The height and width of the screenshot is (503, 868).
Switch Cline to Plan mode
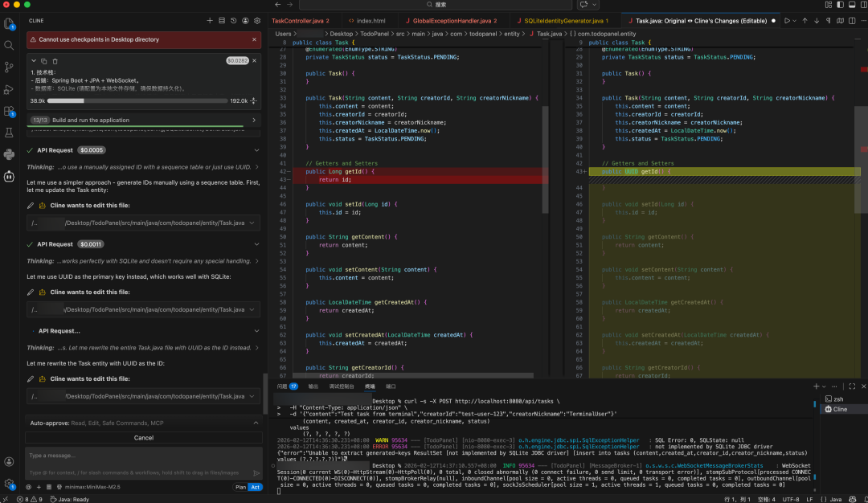pyautogui.click(x=240, y=487)
